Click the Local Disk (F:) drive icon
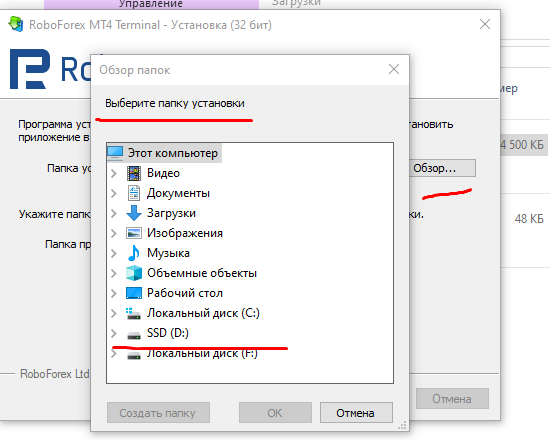 tap(134, 356)
